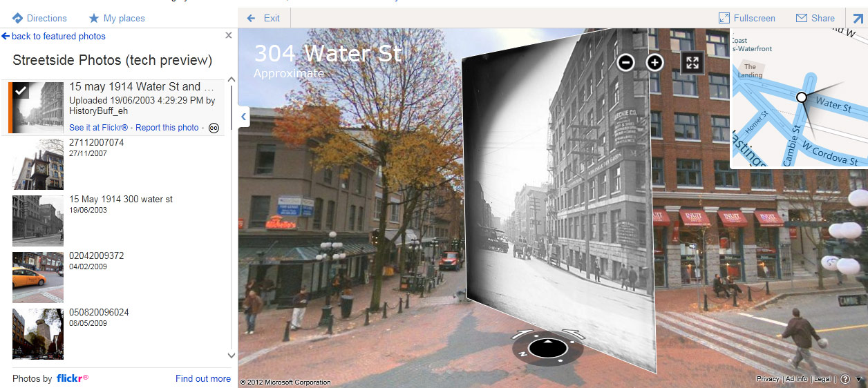Exit Streetside view
This screenshot has width=868, height=388.
tap(263, 18)
